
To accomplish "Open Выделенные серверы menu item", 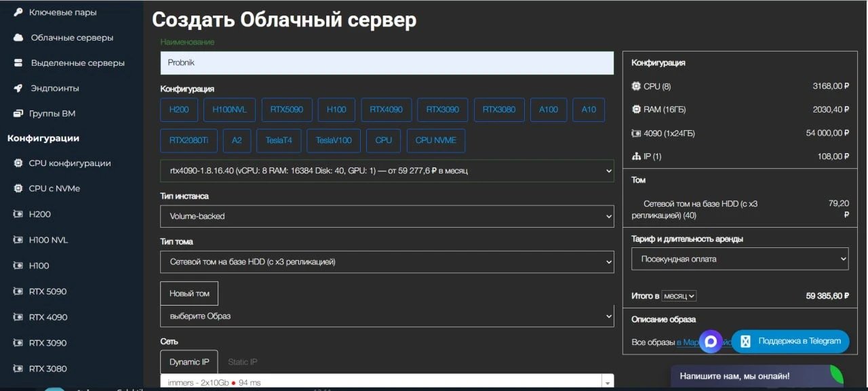I will pos(78,62).
